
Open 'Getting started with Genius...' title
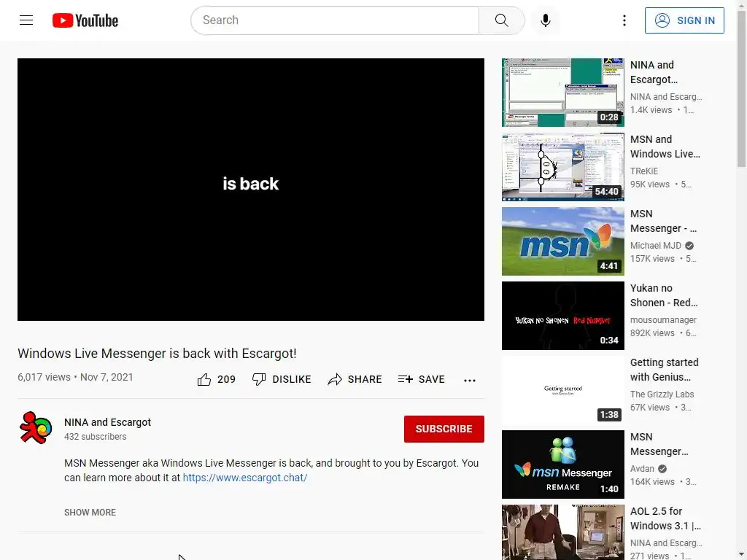tap(664, 370)
